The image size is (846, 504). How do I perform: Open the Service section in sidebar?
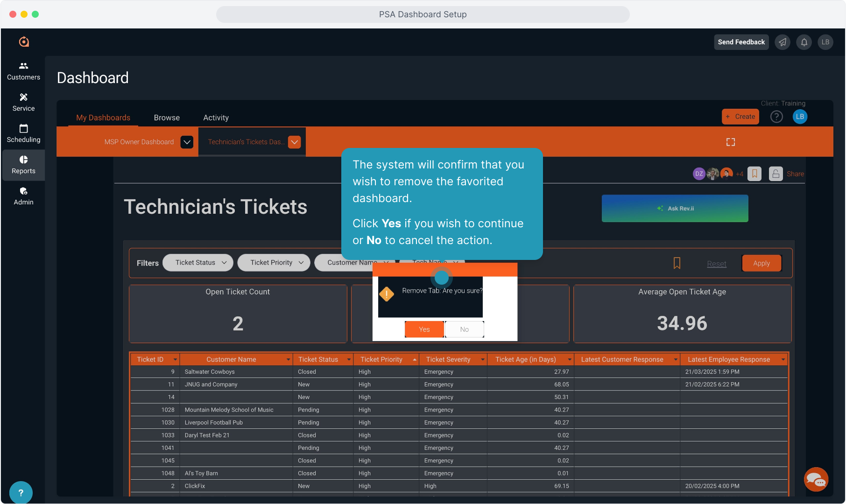[x=23, y=102]
